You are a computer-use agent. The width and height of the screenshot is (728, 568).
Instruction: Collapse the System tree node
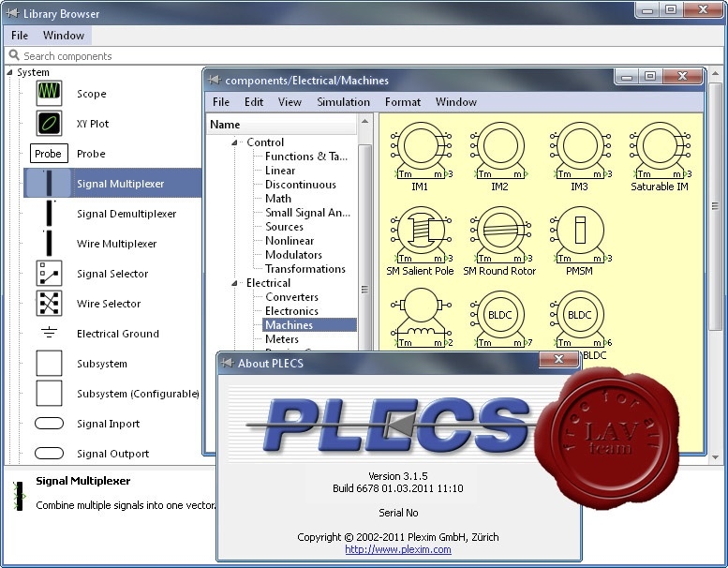pos(9,72)
